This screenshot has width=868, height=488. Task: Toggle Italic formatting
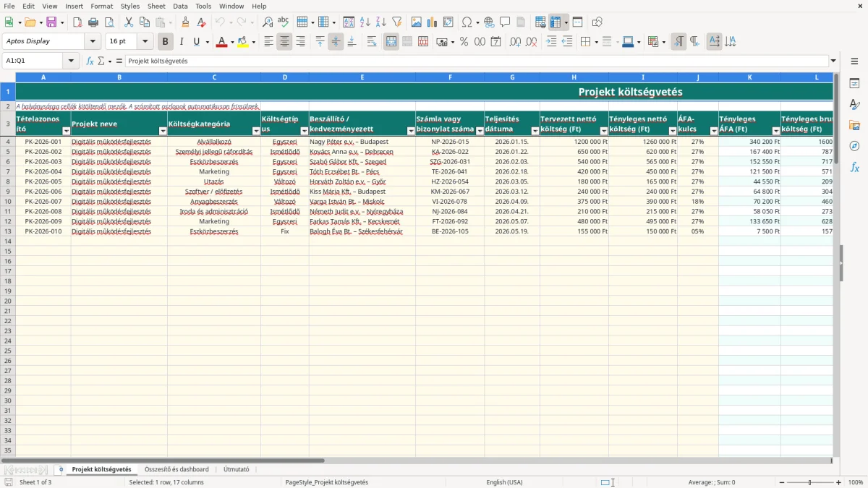click(x=182, y=42)
